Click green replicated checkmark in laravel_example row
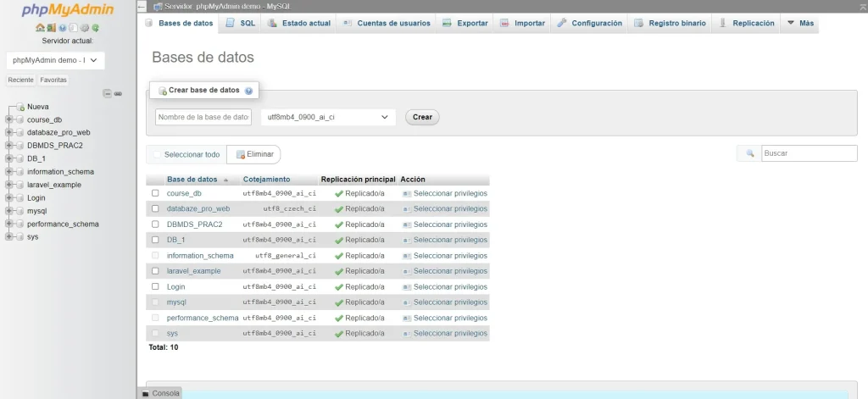868x399 pixels. point(339,271)
